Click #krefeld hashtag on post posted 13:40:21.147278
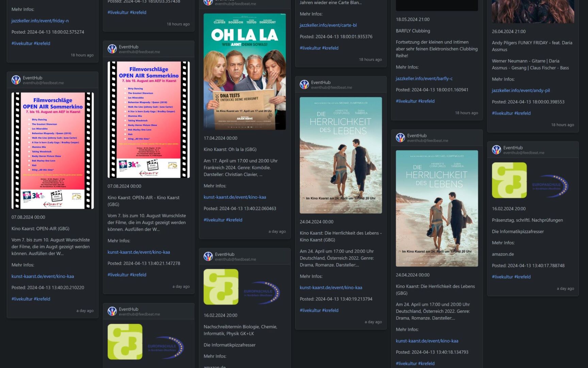Viewport: 588px width, 368px height. point(138,275)
